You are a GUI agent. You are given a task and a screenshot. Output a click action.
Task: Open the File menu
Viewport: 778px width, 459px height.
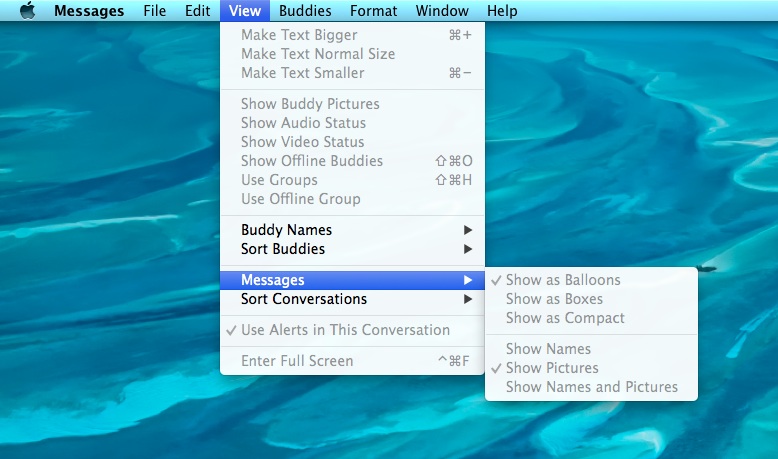click(154, 10)
